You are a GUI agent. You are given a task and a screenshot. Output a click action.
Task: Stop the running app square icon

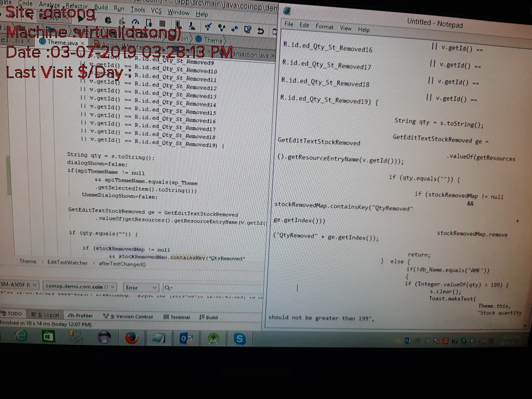[x=162, y=23]
